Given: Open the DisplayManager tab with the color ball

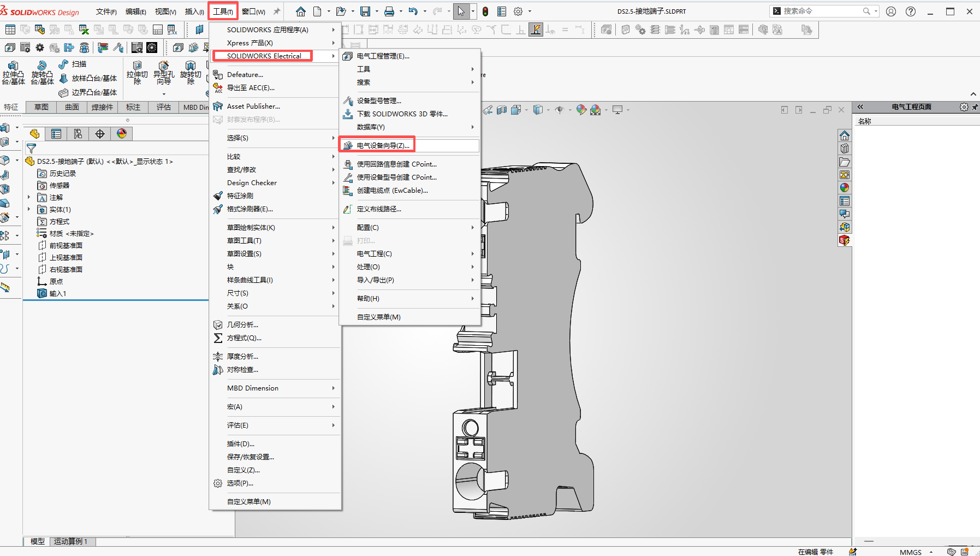Looking at the screenshot, I should (122, 134).
